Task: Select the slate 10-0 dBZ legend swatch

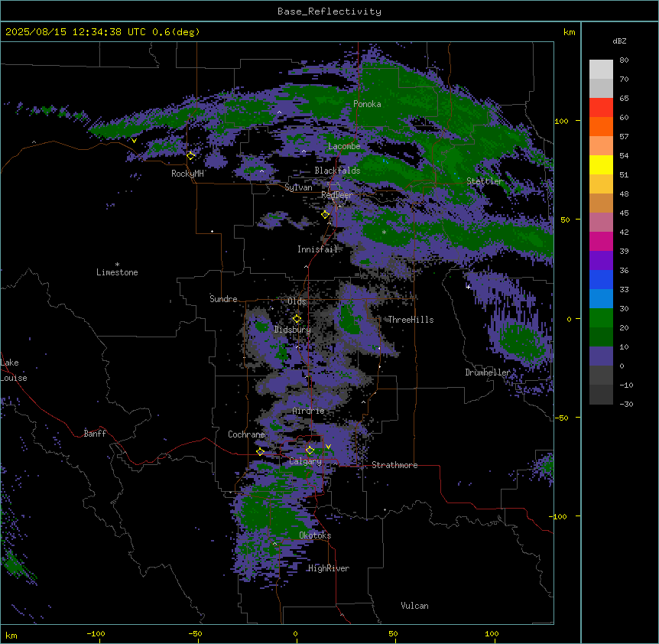Action: click(601, 356)
